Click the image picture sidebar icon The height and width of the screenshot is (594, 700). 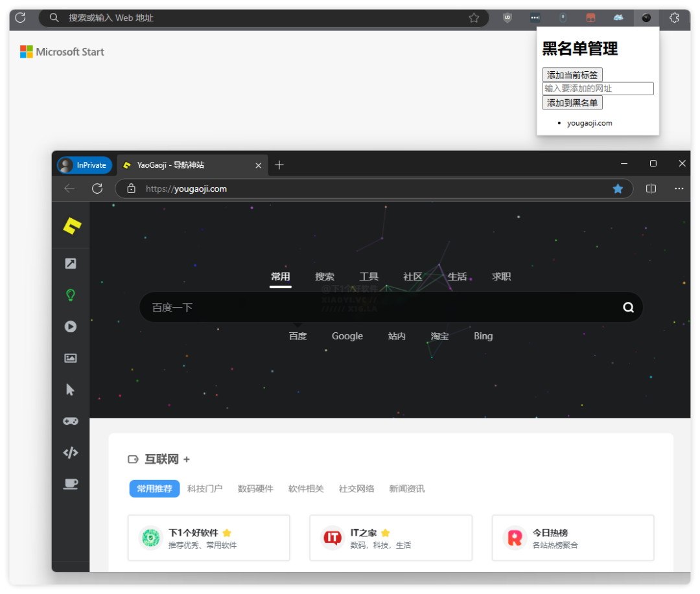click(x=71, y=358)
